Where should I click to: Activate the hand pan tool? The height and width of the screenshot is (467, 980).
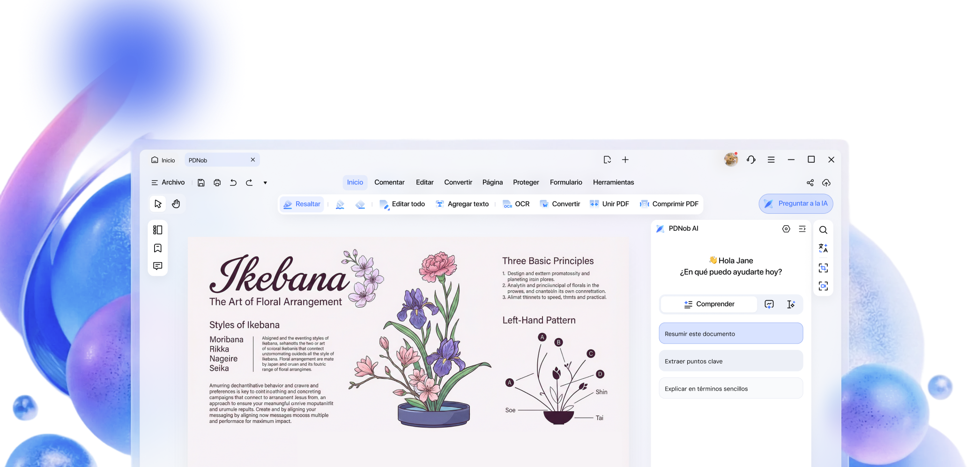176,204
